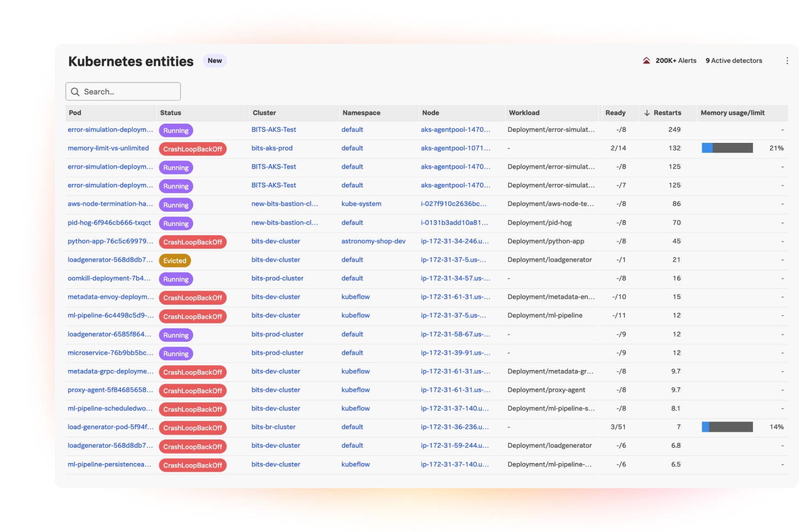The width and height of the screenshot is (799, 532).
Task: Click the CrashLoopBackOff badge for python-app pod
Action: (193, 241)
